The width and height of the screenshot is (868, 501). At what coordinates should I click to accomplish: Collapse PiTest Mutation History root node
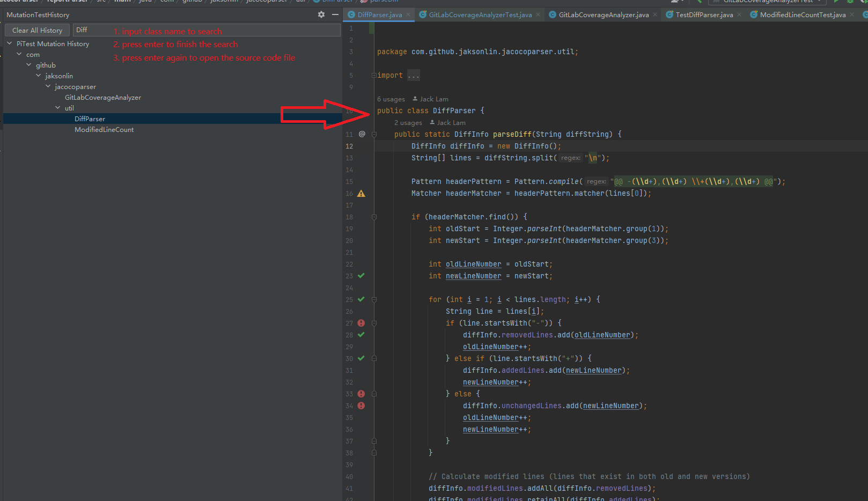click(10, 43)
